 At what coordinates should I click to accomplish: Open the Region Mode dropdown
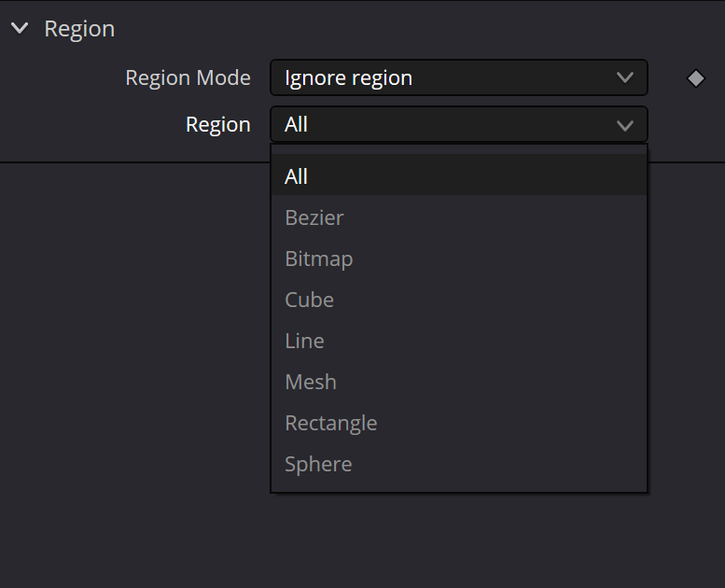tap(459, 77)
